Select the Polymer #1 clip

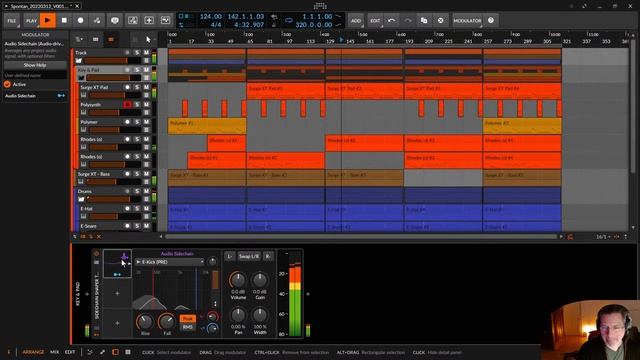pos(207,126)
